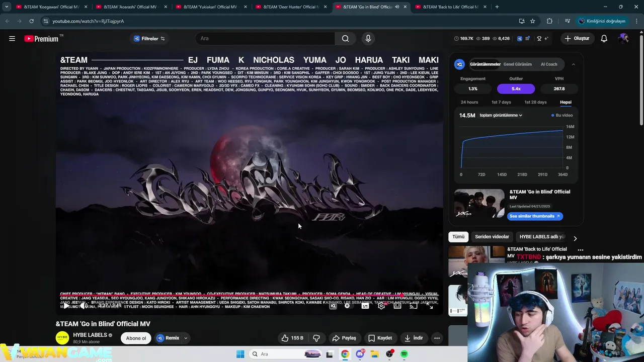The height and width of the screenshot is (362, 644).
Task: Open the Filtreler filter button
Action: (149, 39)
